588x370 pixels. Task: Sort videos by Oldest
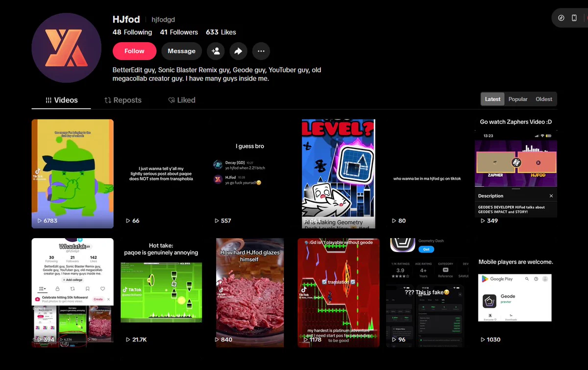tap(544, 99)
